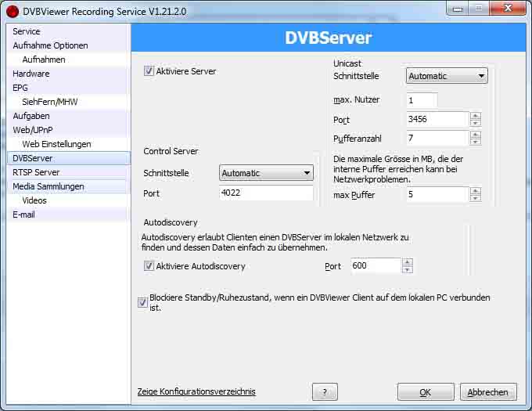The height and width of the screenshot is (411, 532).
Task: Toggle Blockiere Standby/Ruhezustand checkbox
Action: (142, 302)
